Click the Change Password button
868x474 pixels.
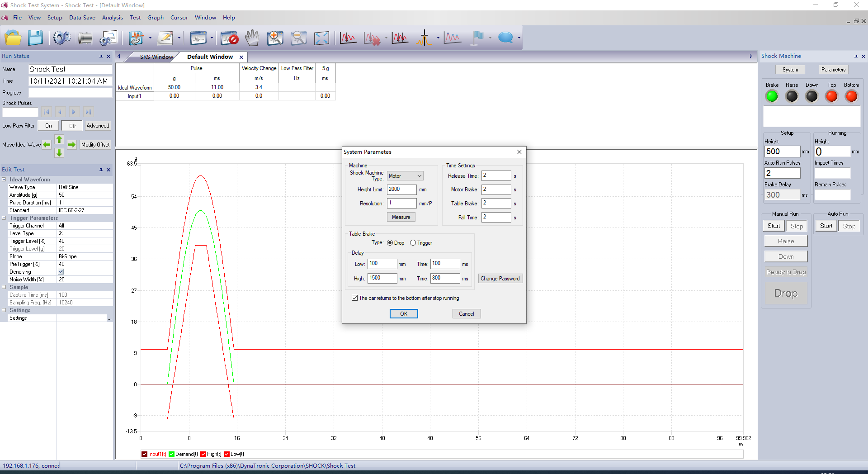coord(500,279)
